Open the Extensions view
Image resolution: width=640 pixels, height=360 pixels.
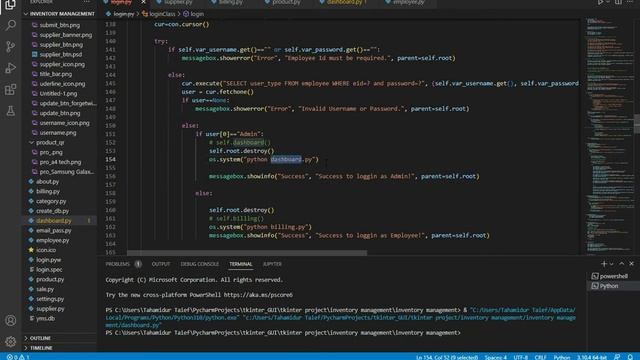(x=10, y=89)
